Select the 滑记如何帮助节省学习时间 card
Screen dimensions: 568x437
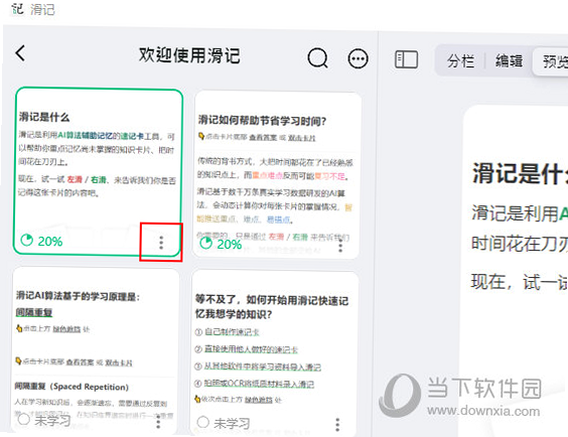coord(277,175)
